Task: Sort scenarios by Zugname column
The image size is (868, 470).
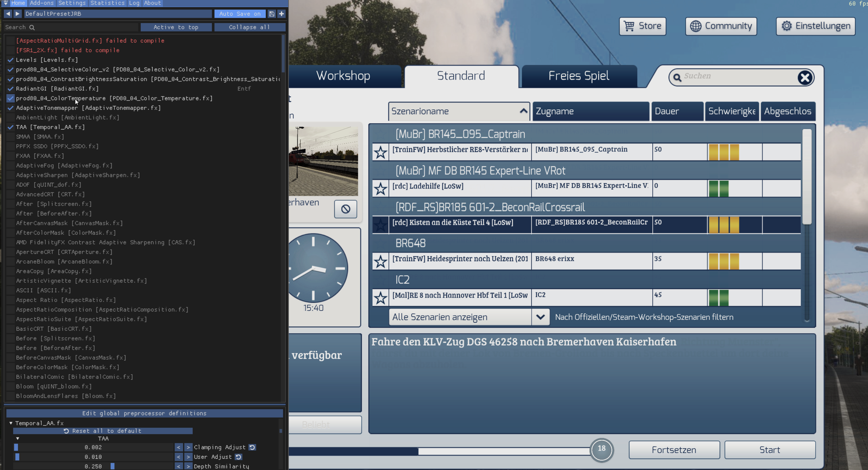Action: (591, 111)
